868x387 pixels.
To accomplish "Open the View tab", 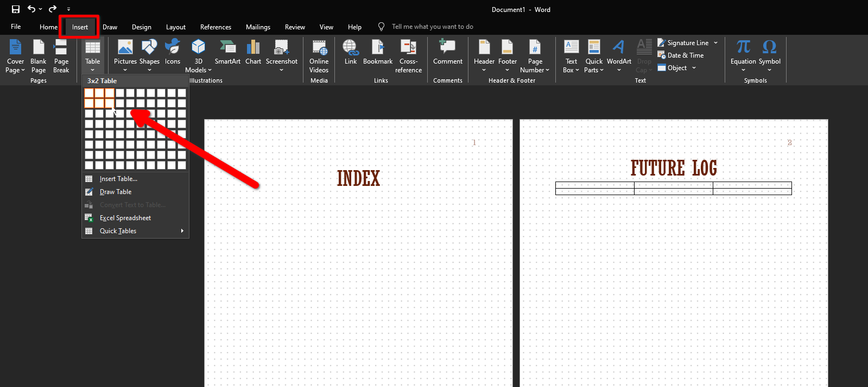I will pos(326,27).
